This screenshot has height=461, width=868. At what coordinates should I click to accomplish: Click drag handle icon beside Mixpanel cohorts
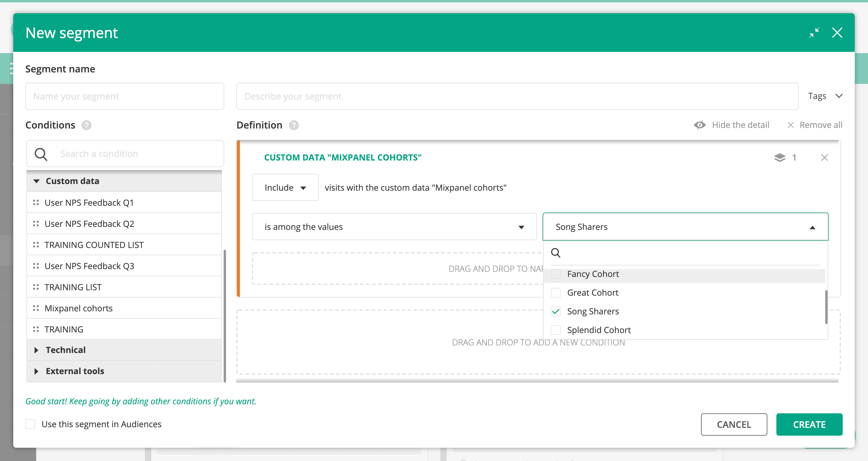pos(36,308)
